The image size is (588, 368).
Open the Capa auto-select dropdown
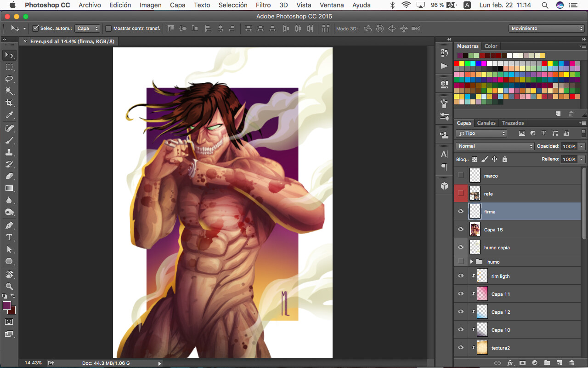[x=87, y=29]
